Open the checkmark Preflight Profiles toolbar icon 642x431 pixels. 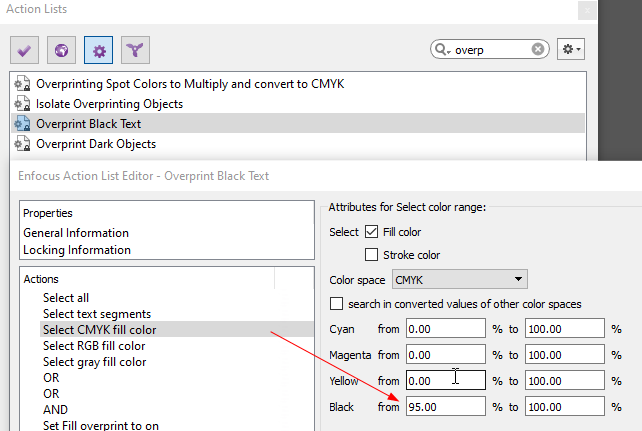coord(25,50)
